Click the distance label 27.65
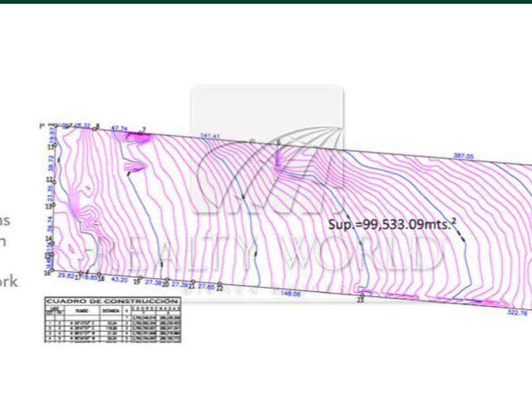The width and height of the screenshot is (532, 399). click(206, 286)
